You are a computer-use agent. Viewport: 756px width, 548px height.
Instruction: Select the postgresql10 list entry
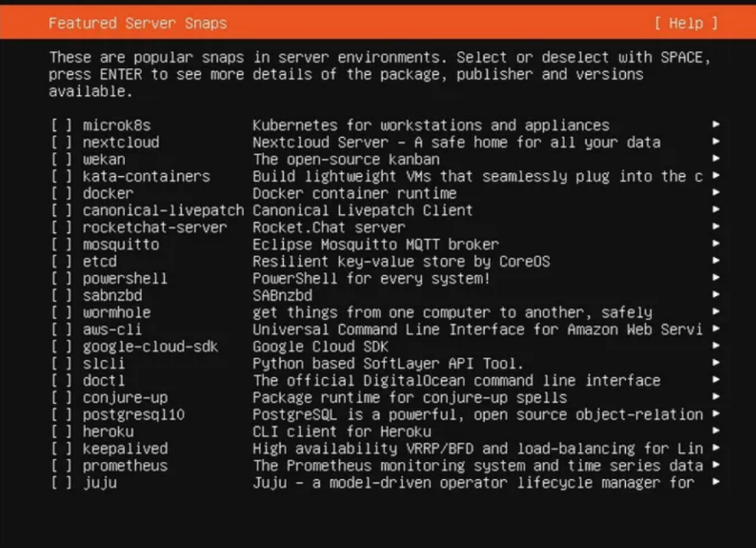(134, 414)
